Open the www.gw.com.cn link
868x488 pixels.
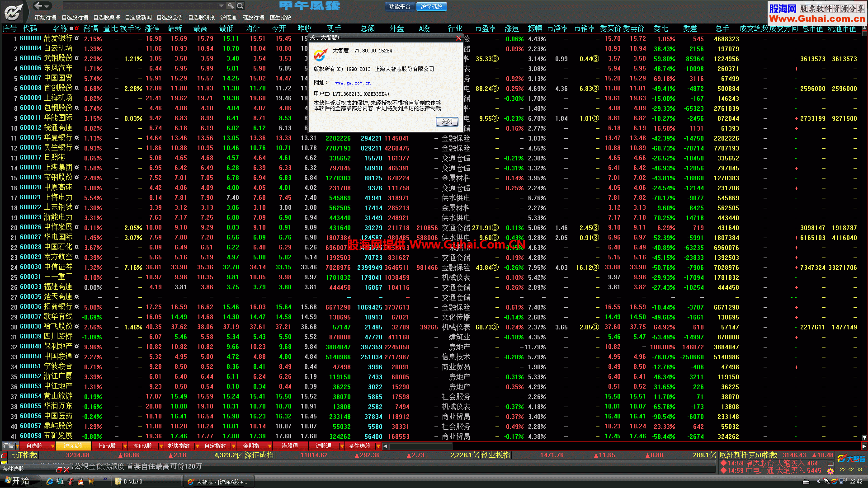click(353, 83)
